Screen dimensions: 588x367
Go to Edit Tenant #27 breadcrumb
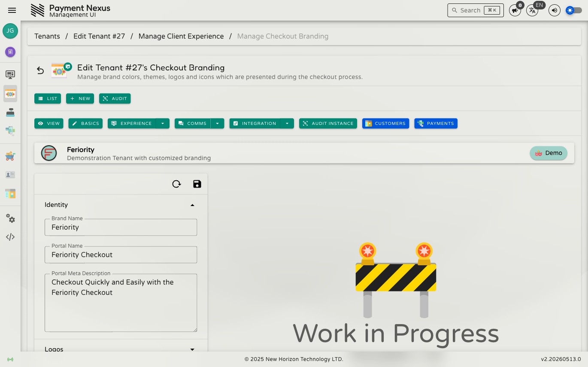(x=99, y=36)
